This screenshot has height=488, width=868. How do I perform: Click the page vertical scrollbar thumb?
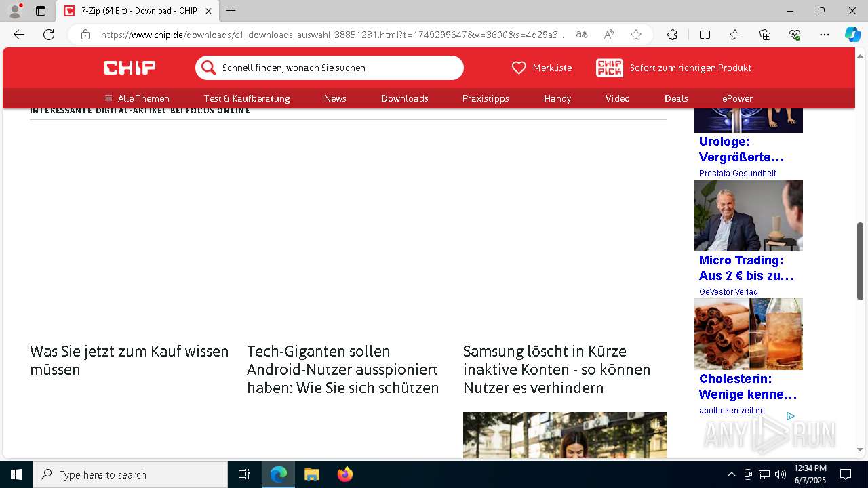pyautogui.click(x=860, y=261)
